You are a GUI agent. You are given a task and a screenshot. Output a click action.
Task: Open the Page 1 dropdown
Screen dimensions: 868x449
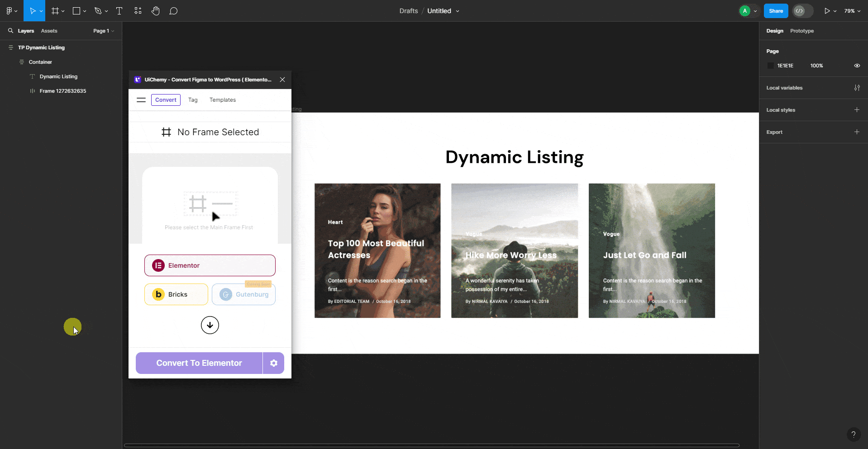tap(103, 31)
